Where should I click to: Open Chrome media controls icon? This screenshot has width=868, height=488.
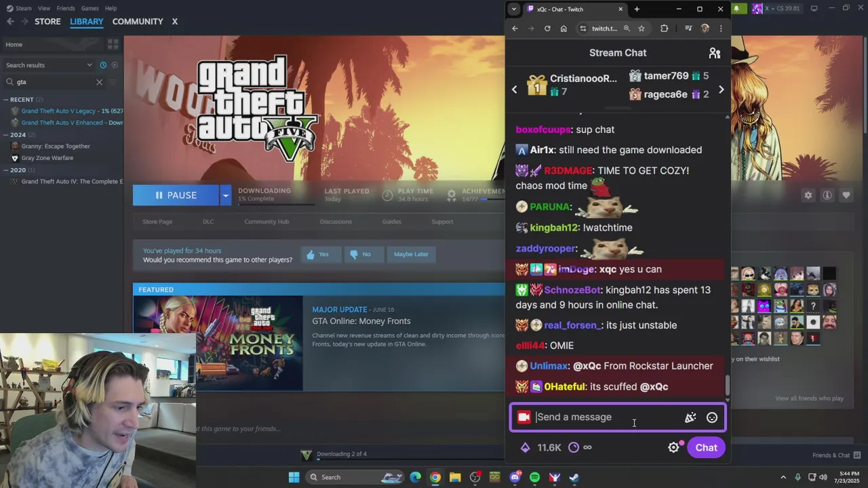688,28
